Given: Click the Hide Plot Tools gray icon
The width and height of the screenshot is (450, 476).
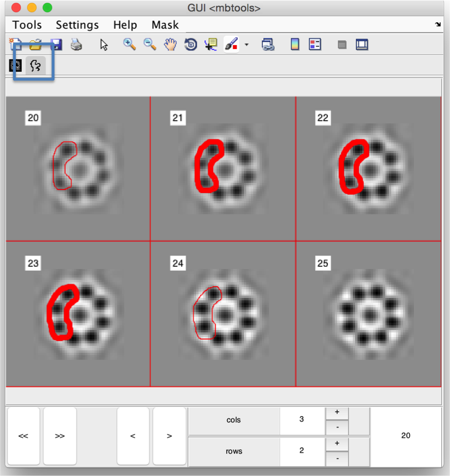Looking at the screenshot, I should click(x=342, y=45).
